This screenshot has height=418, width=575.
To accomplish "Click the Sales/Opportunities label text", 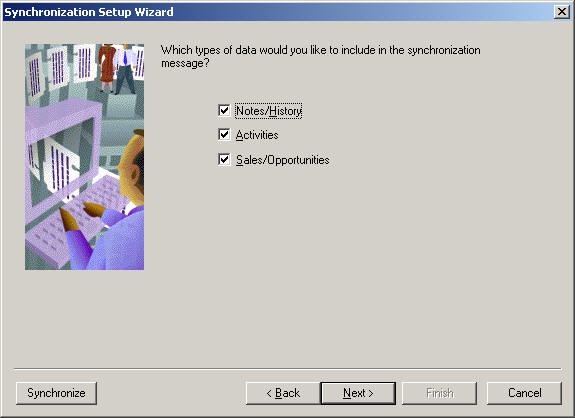I will coord(283,160).
